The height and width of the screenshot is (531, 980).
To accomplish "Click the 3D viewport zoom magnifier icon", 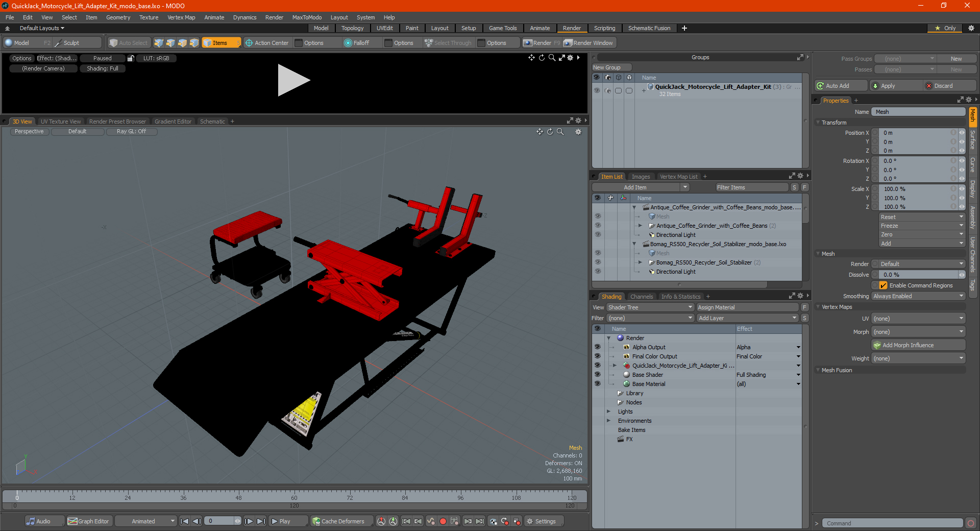I will pos(560,132).
